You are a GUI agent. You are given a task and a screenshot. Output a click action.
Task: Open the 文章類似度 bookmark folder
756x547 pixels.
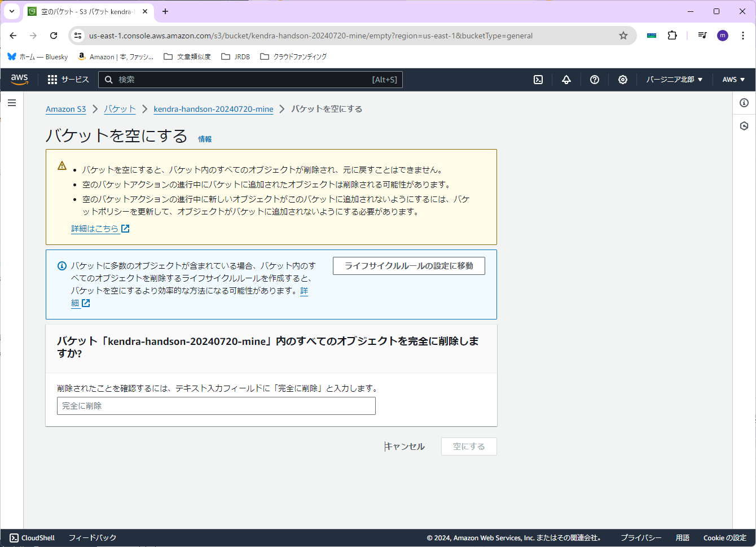click(x=187, y=56)
